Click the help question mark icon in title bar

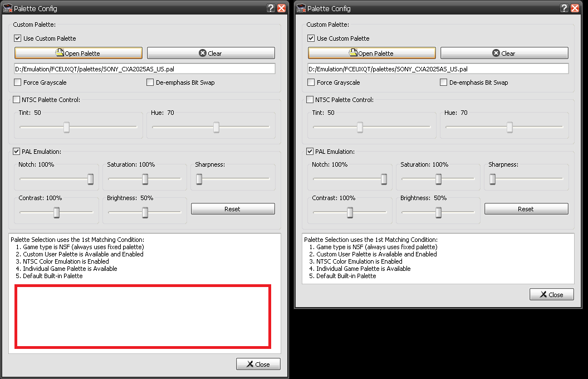tap(271, 8)
